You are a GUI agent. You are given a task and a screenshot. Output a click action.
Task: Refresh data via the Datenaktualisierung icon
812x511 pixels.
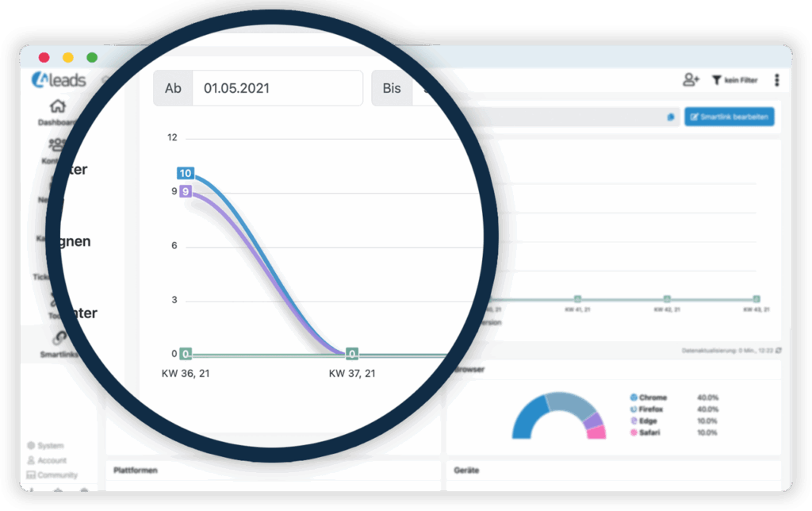pos(778,350)
